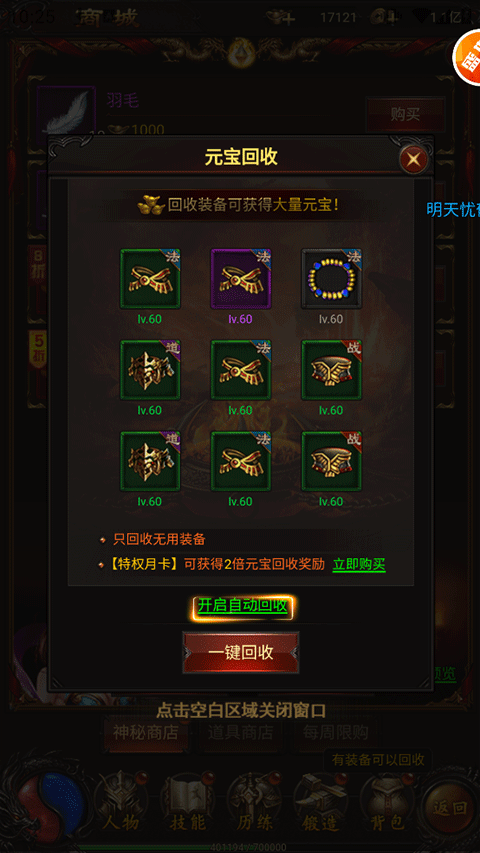Select the third-row 道 armor piece
The width and height of the screenshot is (480, 853).
coord(150,462)
